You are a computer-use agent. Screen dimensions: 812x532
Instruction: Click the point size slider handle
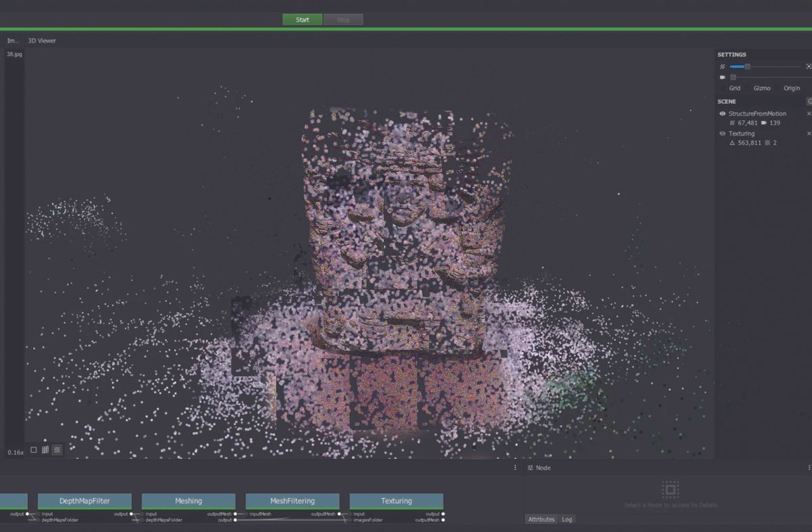point(747,67)
